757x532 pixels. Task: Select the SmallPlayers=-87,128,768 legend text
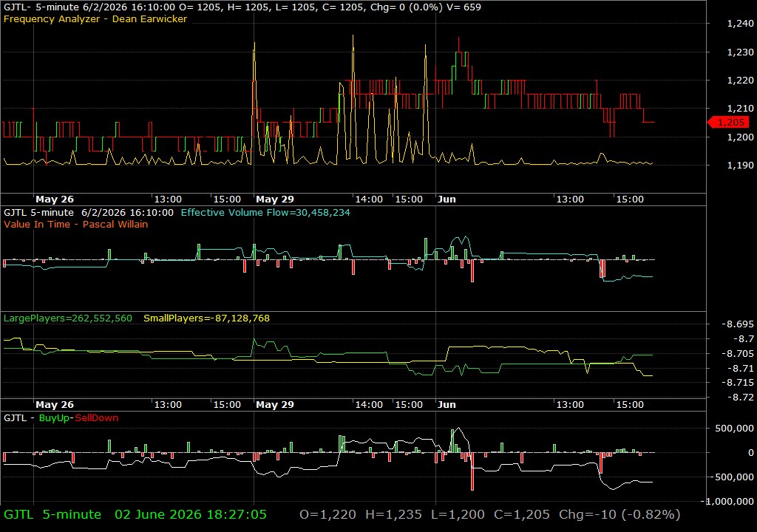coord(207,318)
